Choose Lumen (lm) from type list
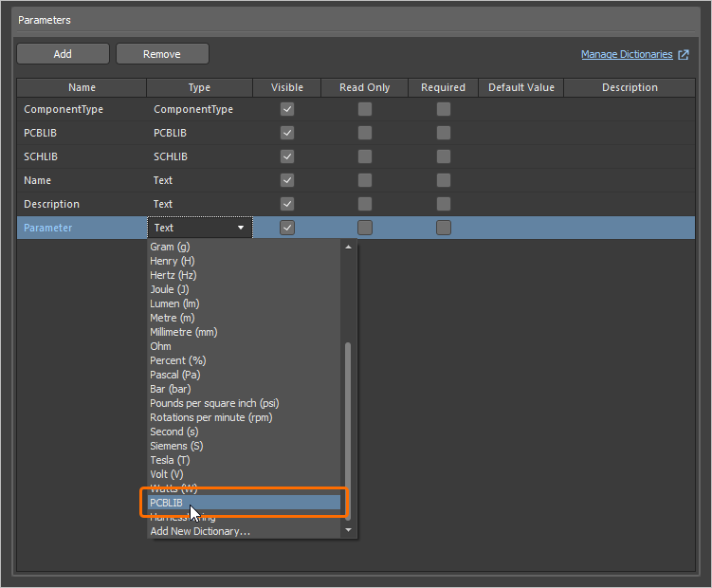Image resolution: width=712 pixels, height=588 pixels. click(x=245, y=303)
